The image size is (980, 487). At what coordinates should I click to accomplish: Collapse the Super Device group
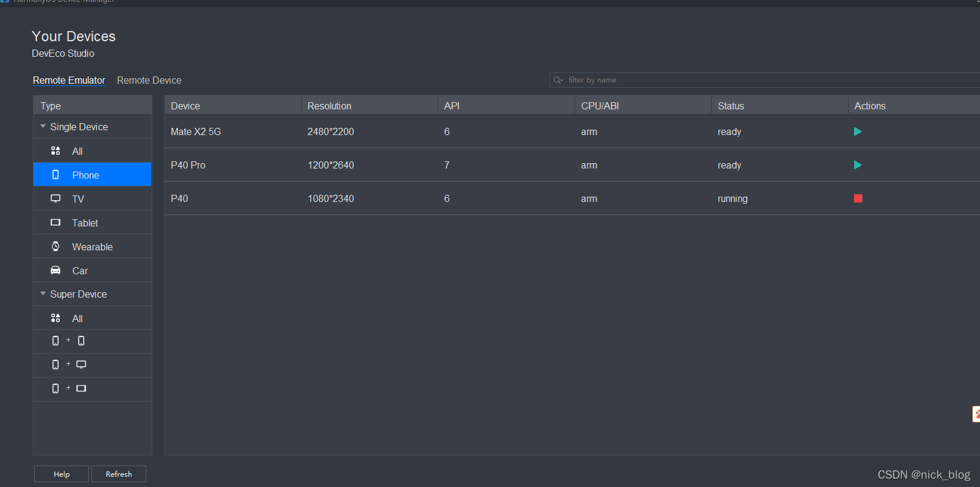(43, 293)
